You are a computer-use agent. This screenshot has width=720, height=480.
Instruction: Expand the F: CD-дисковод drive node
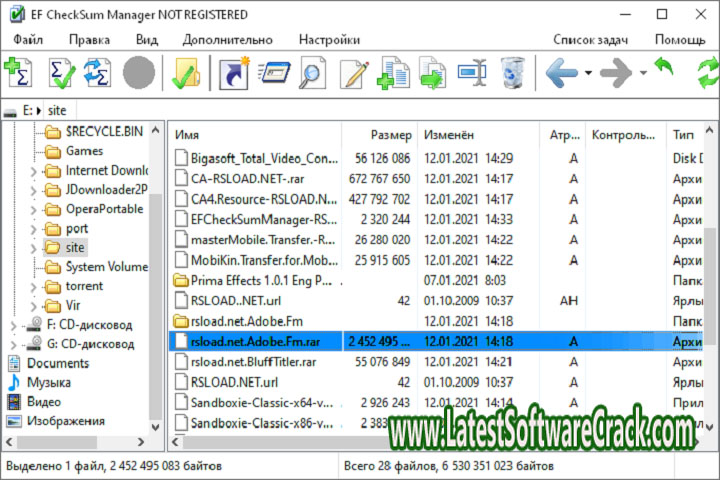pos(14,326)
